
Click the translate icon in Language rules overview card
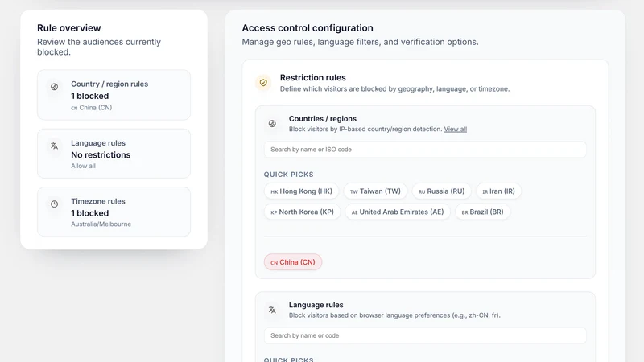coord(54,146)
